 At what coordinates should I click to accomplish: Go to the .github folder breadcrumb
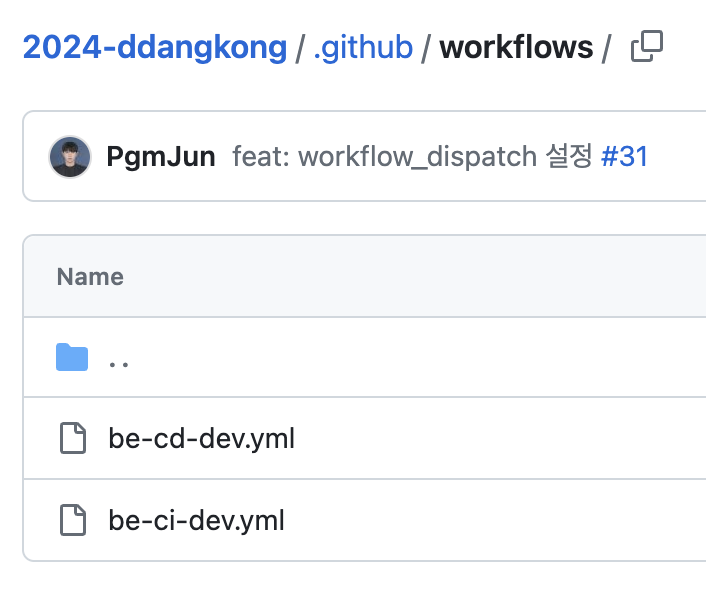(363, 47)
